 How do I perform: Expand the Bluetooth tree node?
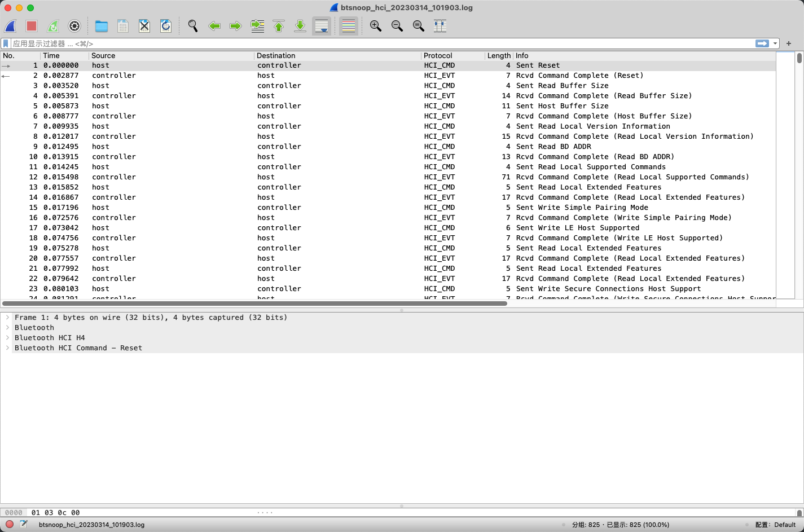[x=7, y=328]
